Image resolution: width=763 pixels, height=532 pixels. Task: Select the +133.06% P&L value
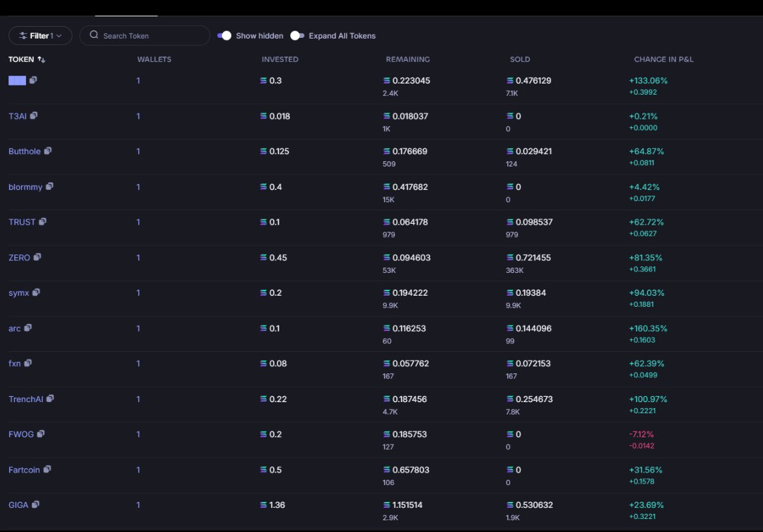[x=648, y=81]
